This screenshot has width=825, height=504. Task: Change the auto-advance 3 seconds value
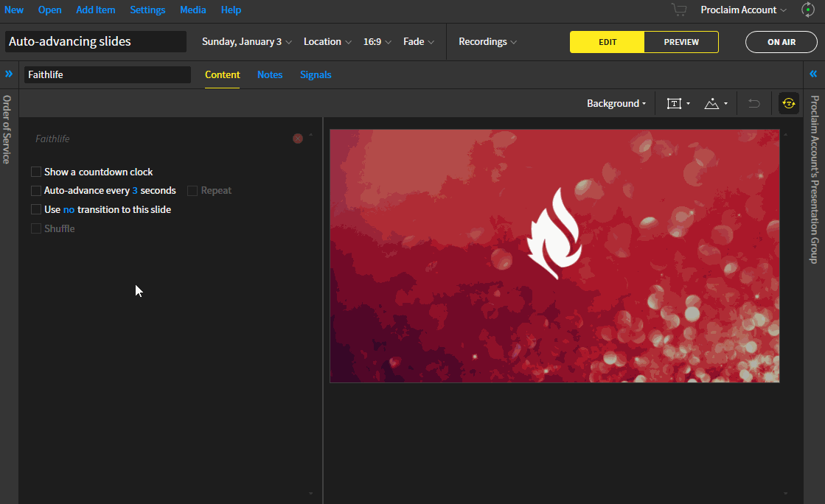[x=135, y=190]
